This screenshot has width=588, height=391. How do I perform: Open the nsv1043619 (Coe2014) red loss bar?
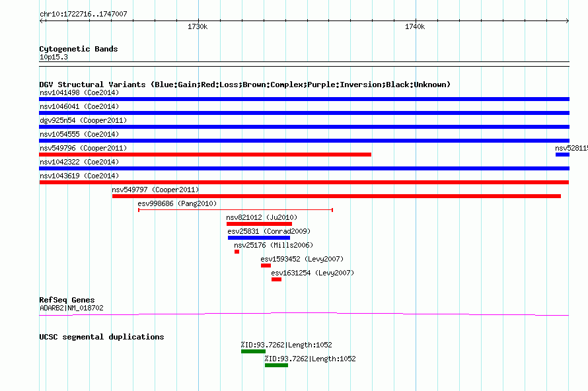(304, 182)
